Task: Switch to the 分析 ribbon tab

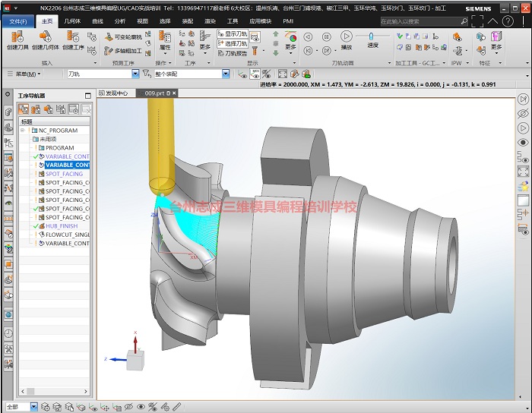Action: click(120, 21)
